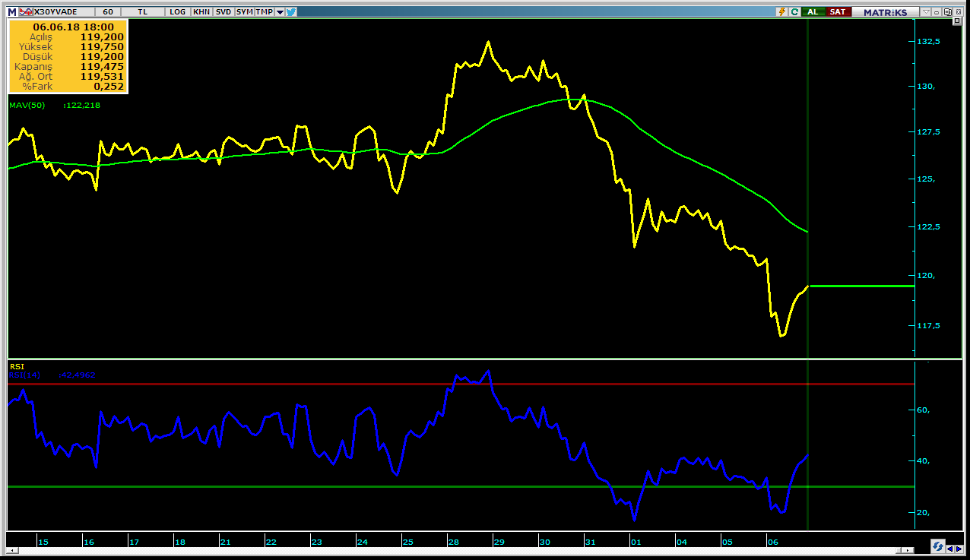Click the yellow RSI panel title
The height and width of the screenshot is (560, 970).
click(x=17, y=366)
